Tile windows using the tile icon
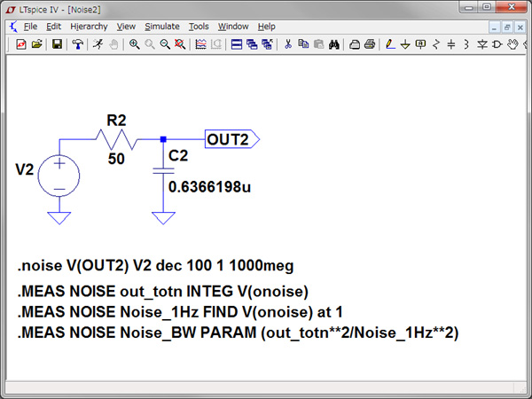 [x=237, y=44]
